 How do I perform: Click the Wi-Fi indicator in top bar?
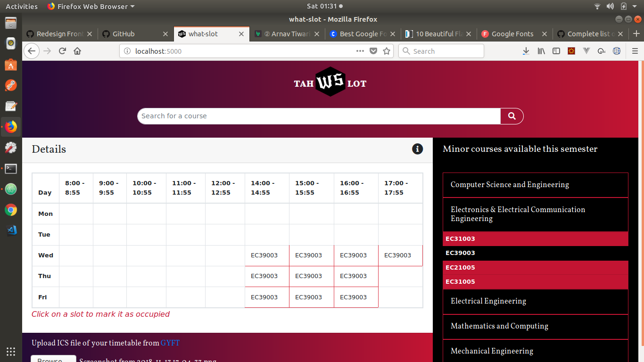point(597,7)
